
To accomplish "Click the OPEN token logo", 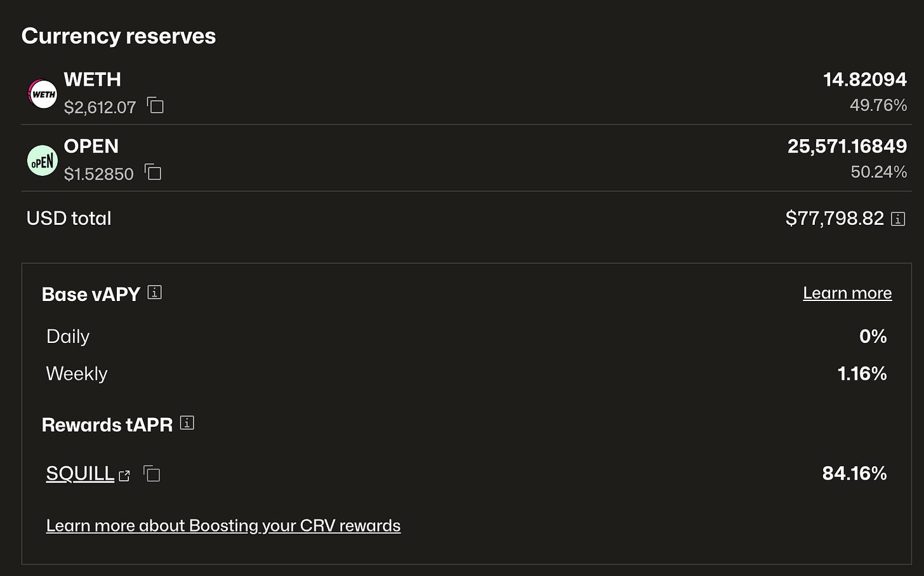I will [x=43, y=161].
